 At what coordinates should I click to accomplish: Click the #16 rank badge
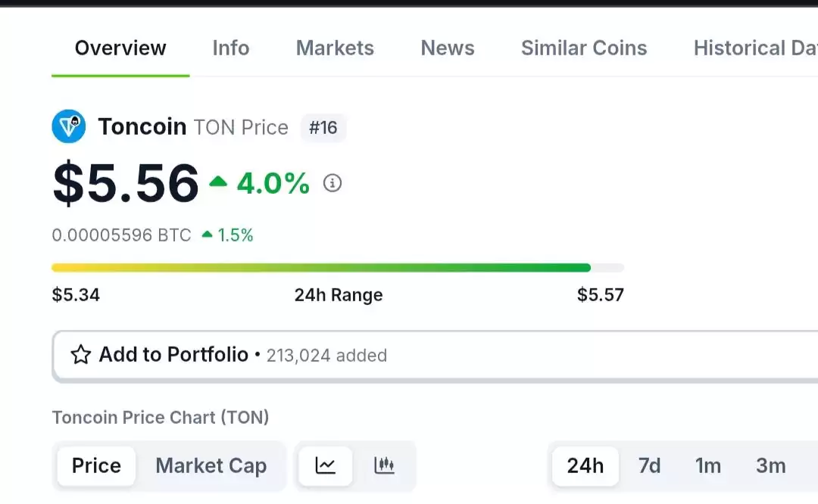coord(323,127)
